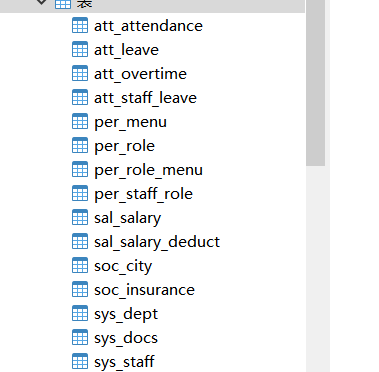This screenshot has width=379, height=372.
Task: Select the att_overtime table icon
Action: pos(80,74)
